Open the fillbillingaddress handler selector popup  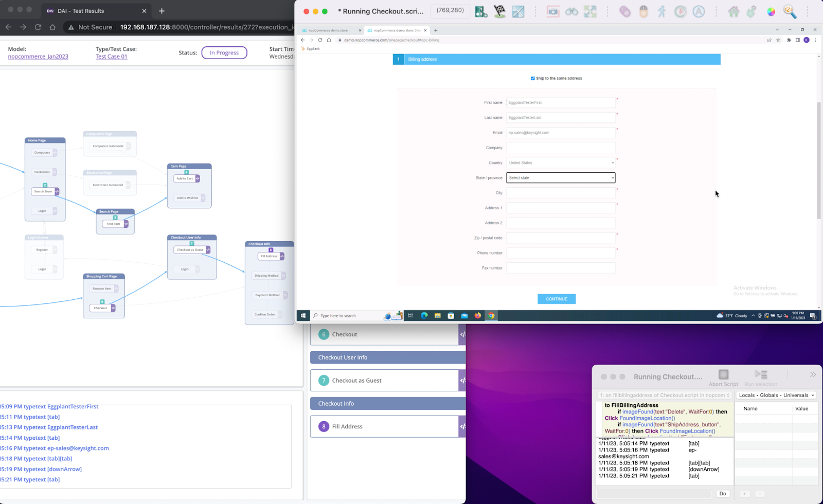(665, 395)
